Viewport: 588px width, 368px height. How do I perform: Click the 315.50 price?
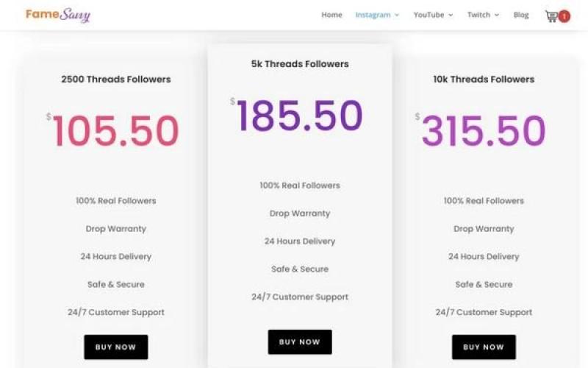tap(484, 131)
